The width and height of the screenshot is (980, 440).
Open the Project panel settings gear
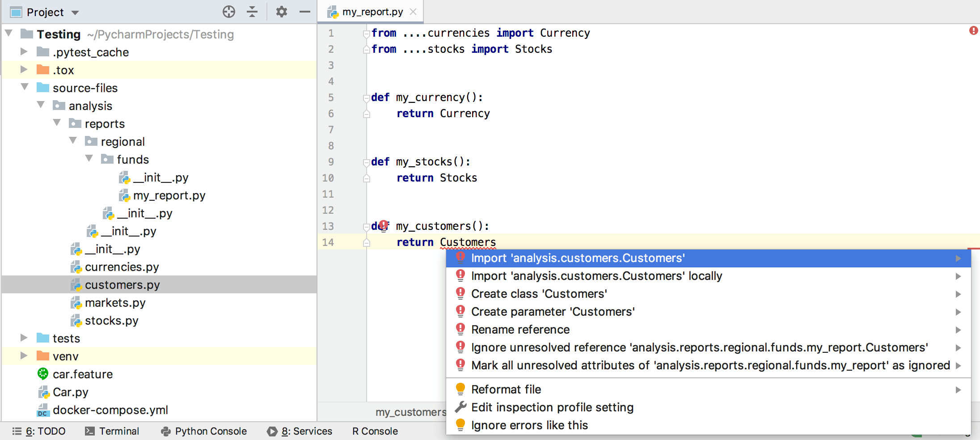(x=282, y=12)
